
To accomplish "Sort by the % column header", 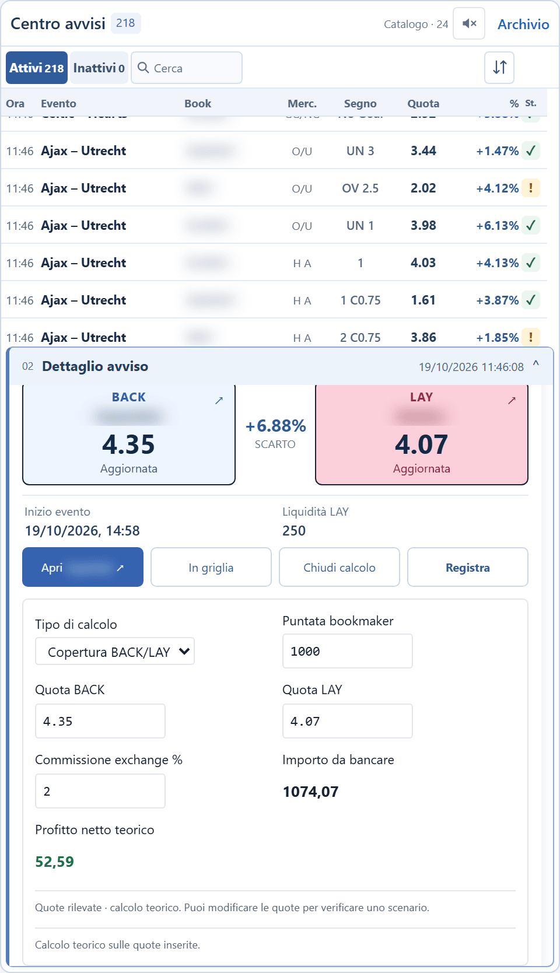I will click(514, 103).
